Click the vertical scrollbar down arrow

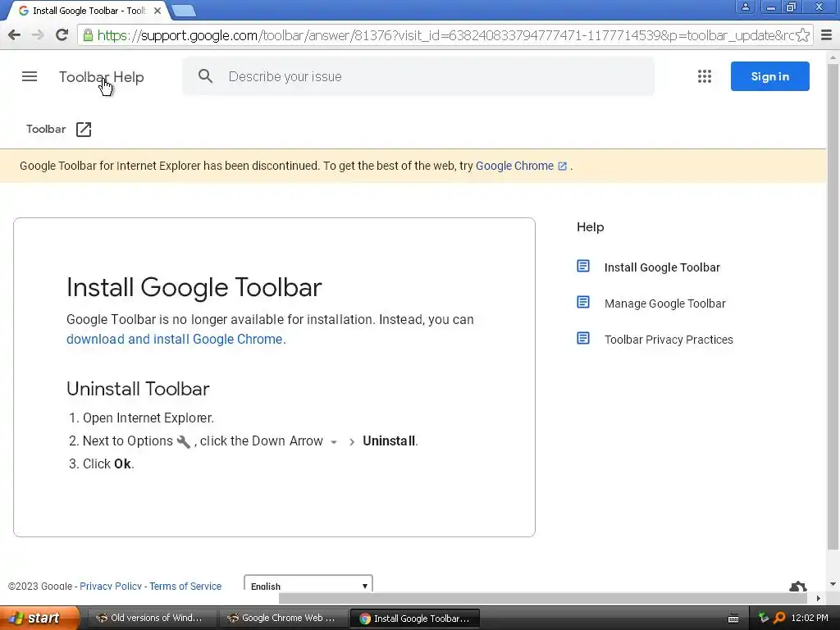(833, 584)
